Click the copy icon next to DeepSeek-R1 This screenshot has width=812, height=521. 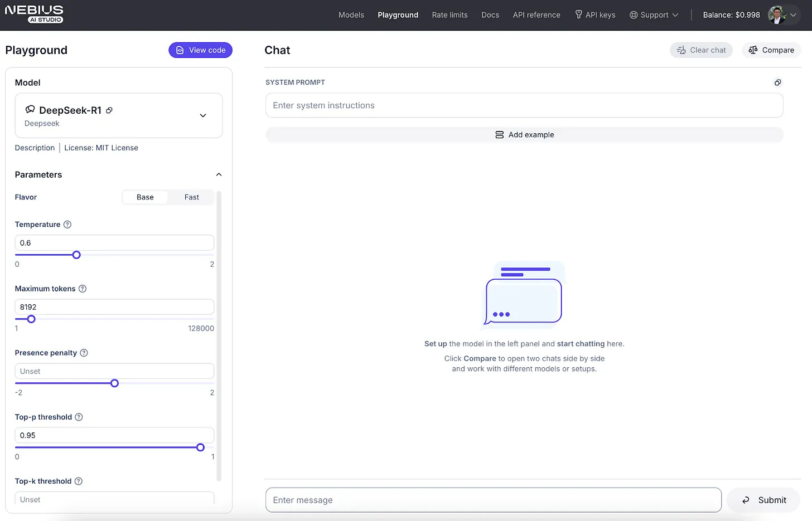pyautogui.click(x=109, y=110)
